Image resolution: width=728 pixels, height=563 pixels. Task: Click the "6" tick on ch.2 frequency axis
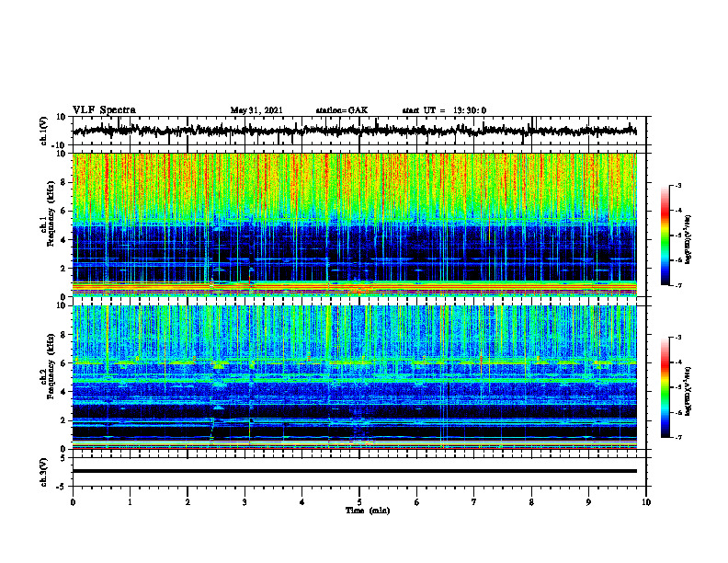64,363
